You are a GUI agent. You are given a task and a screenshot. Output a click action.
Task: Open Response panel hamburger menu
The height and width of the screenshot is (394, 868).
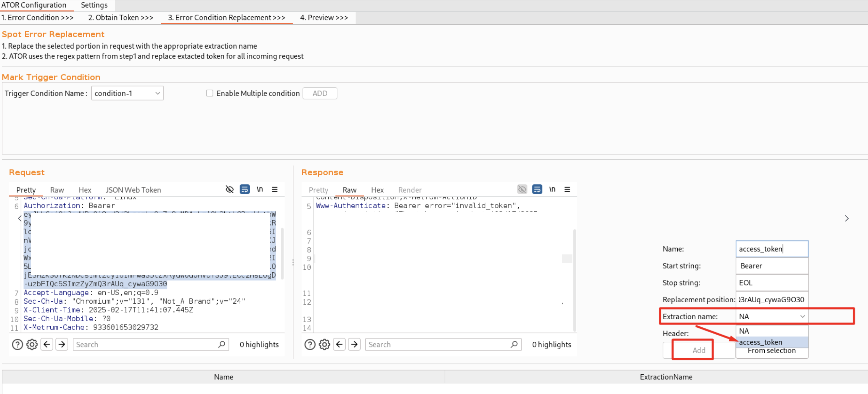pyautogui.click(x=567, y=189)
